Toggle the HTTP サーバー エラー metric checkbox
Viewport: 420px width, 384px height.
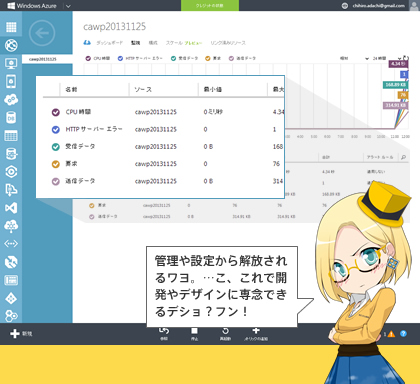[x=120, y=58]
